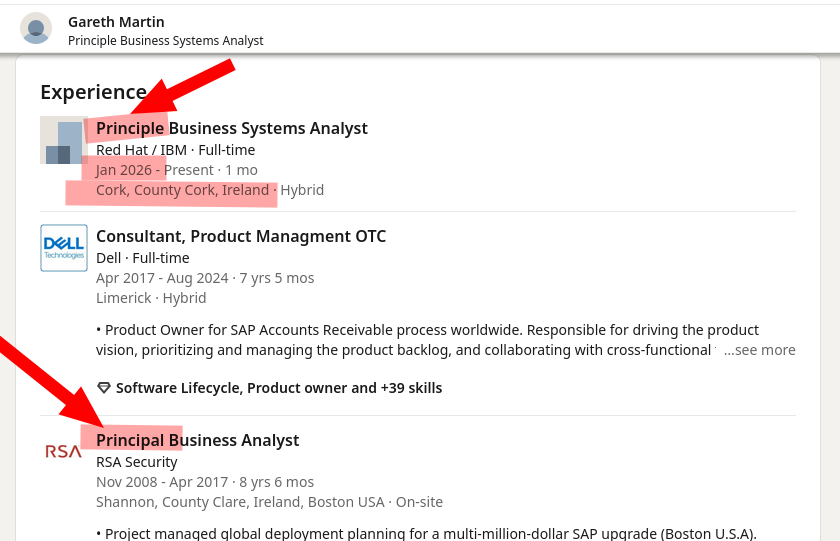Image resolution: width=840 pixels, height=541 pixels.
Task: Open Software Lifecycle, Product owner and +39 skills
Action: click(x=278, y=388)
